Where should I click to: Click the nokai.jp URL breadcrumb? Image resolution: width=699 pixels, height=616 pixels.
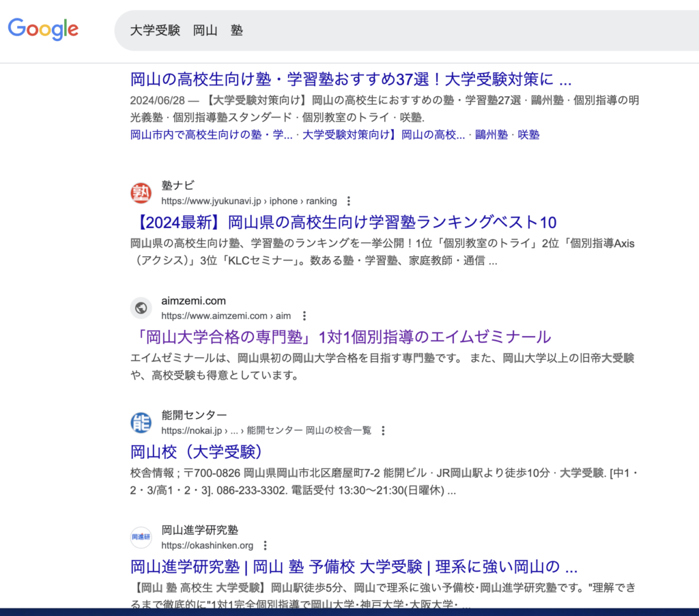pyautogui.click(x=266, y=431)
